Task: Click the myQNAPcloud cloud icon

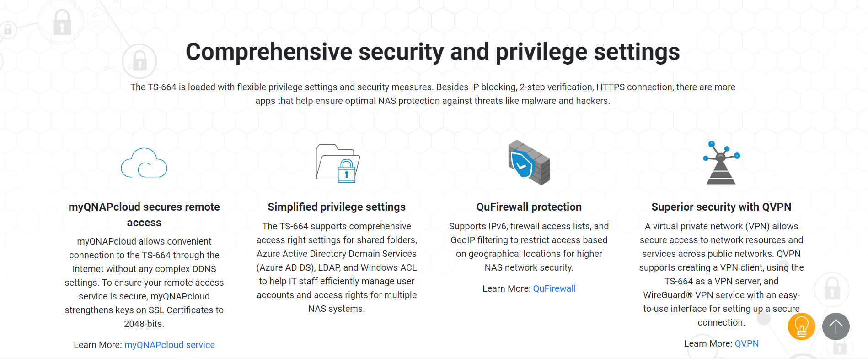Action: [x=144, y=163]
